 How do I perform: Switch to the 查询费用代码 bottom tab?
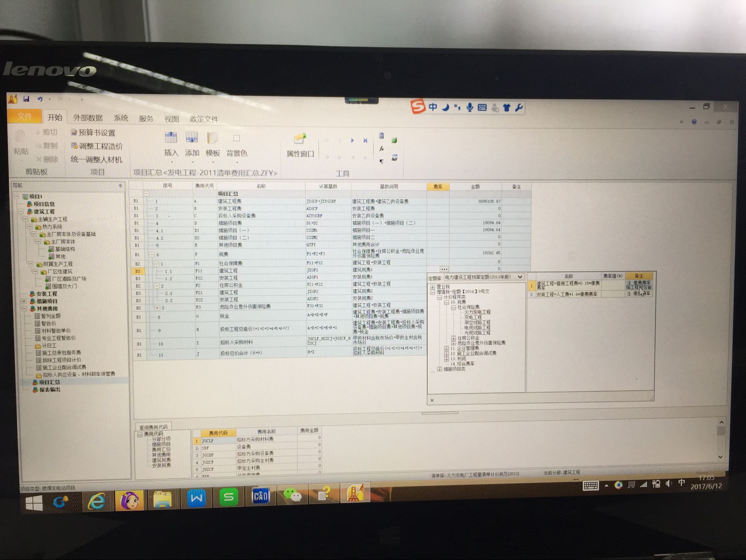(x=153, y=427)
